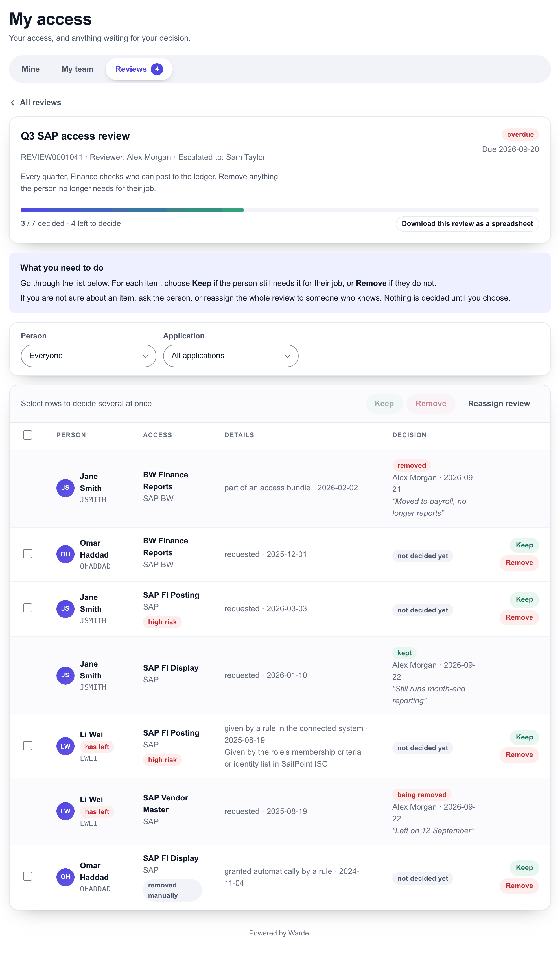The width and height of the screenshot is (560, 966).
Task: Click the All reviews back link
Action: point(36,102)
